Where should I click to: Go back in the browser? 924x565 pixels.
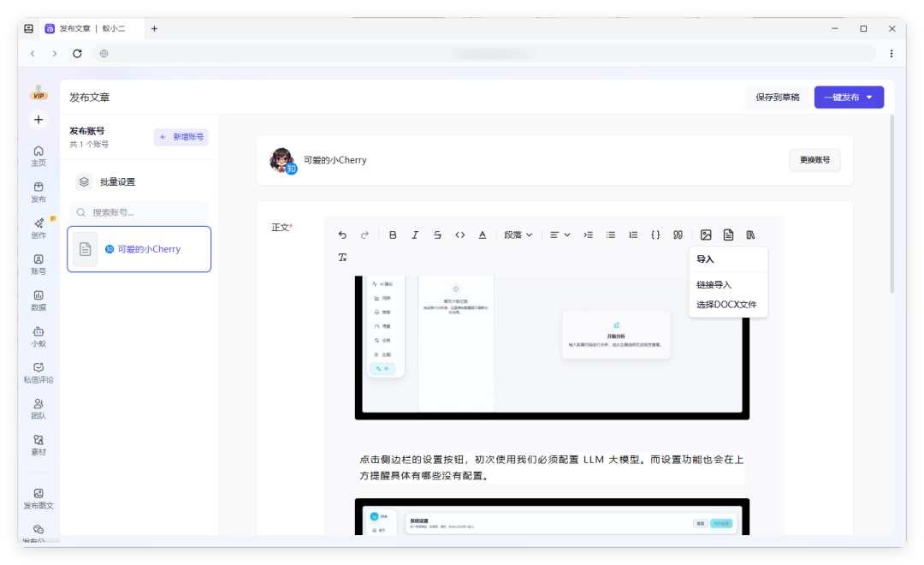33,54
